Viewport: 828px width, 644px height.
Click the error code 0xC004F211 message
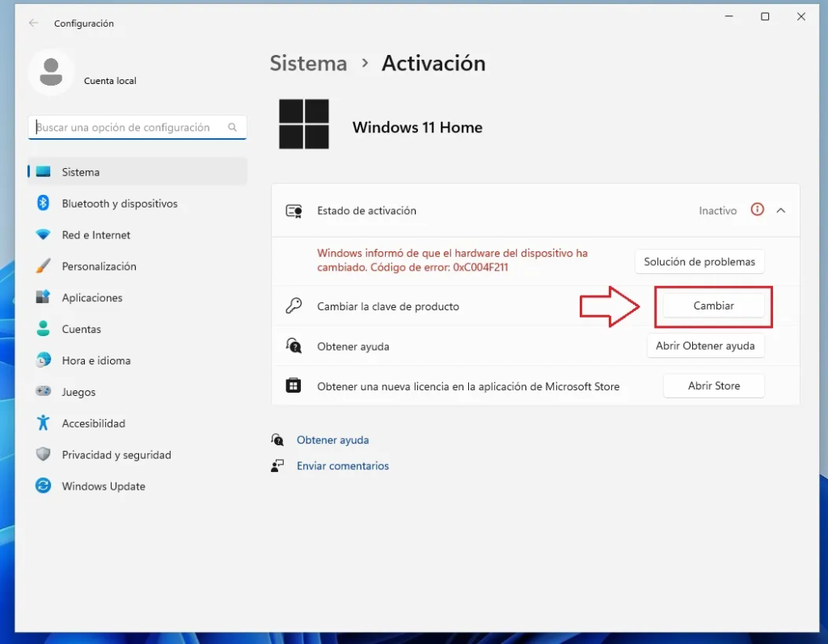(452, 260)
